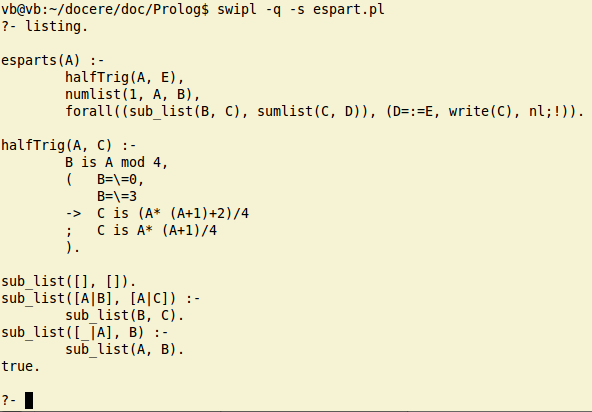Click the '->' if-then arrow
This screenshot has width=592, height=412.
point(73,214)
